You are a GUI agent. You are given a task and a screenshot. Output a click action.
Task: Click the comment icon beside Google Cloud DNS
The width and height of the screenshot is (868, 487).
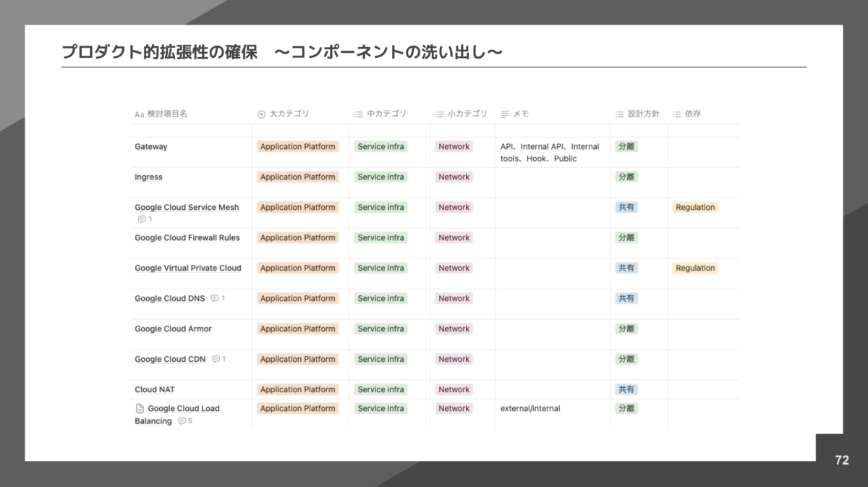coord(214,297)
